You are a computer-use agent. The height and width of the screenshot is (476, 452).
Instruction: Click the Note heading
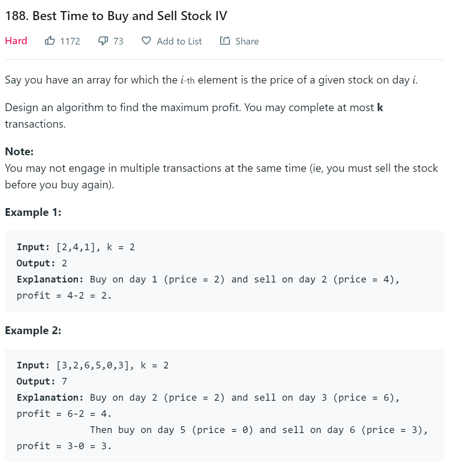(x=19, y=152)
